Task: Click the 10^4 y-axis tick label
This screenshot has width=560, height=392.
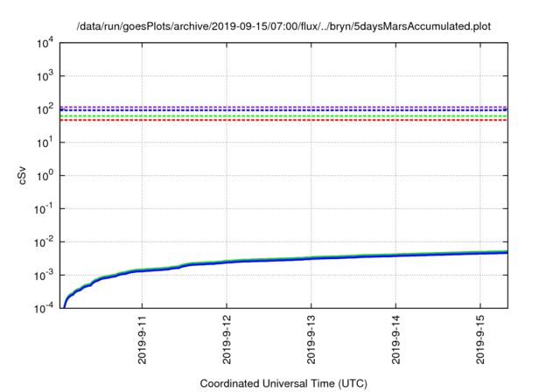Action: pyautogui.click(x=45, y=43)
